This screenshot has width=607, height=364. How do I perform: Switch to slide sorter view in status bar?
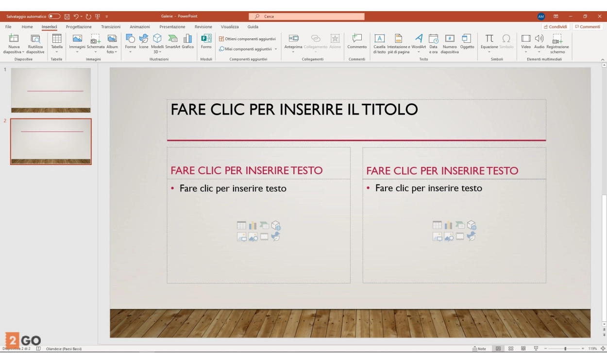pos(511,348)
